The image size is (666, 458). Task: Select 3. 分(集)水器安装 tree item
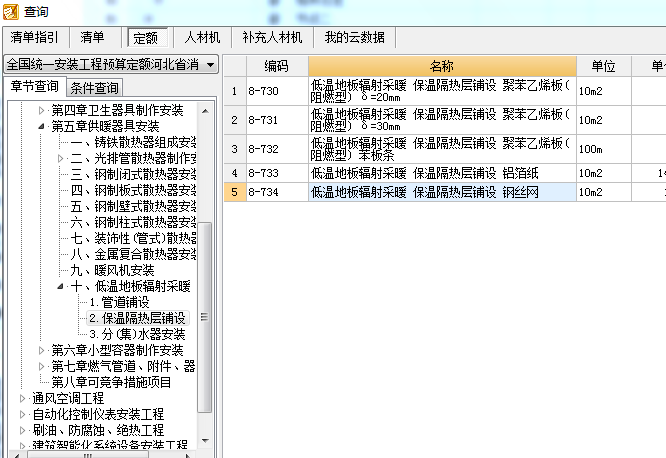(x=138, y=334)
